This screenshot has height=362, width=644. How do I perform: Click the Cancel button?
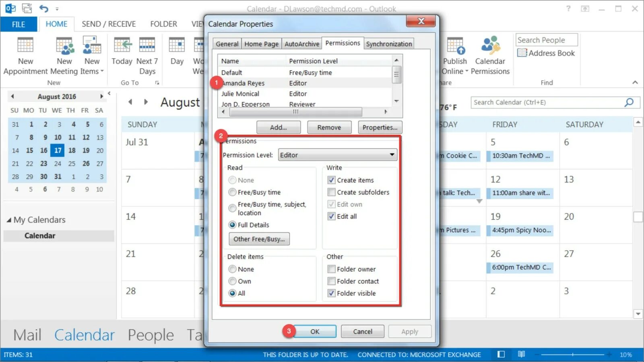click(363, 331)
